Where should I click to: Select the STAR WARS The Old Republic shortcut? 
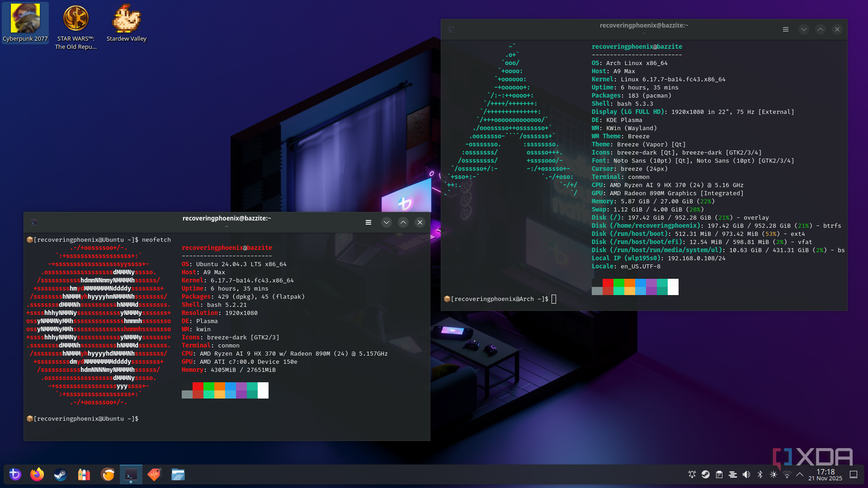point(76,27)
